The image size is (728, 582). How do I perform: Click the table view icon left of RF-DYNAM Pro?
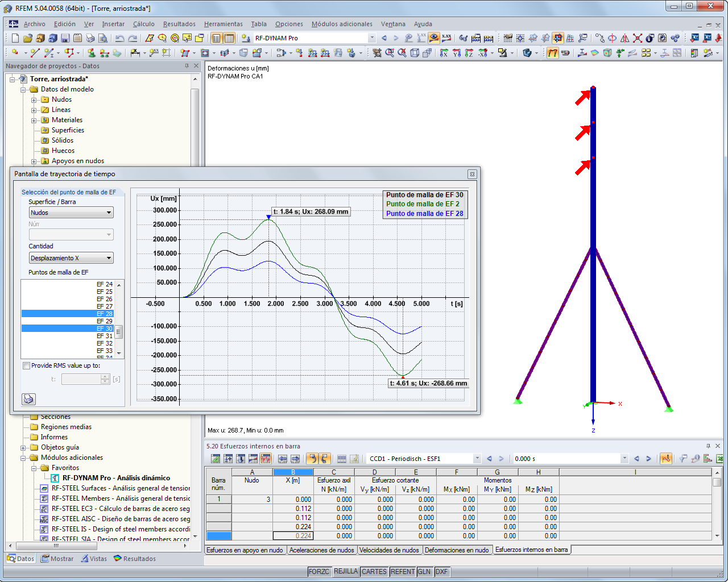click(229, 38)
